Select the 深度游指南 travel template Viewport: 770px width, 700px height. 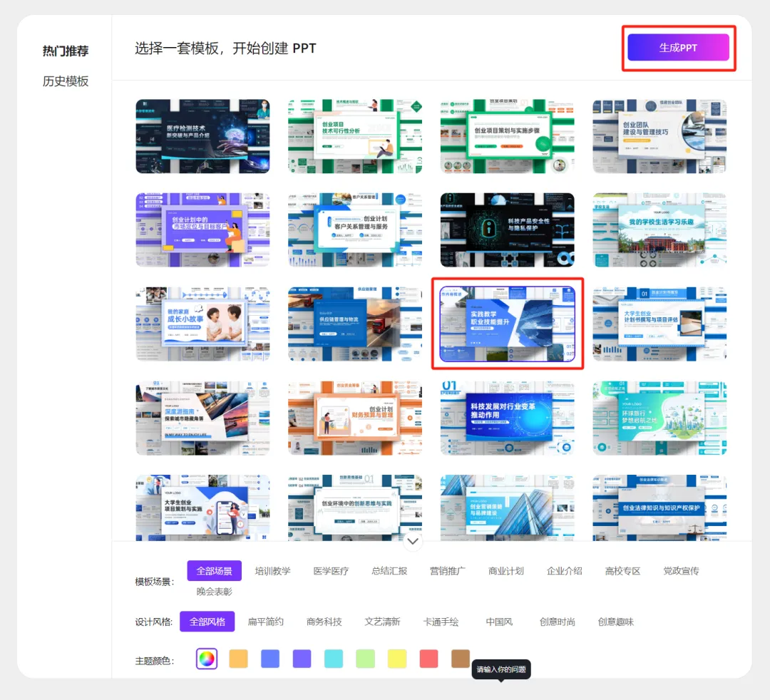(x=202, y=418)
